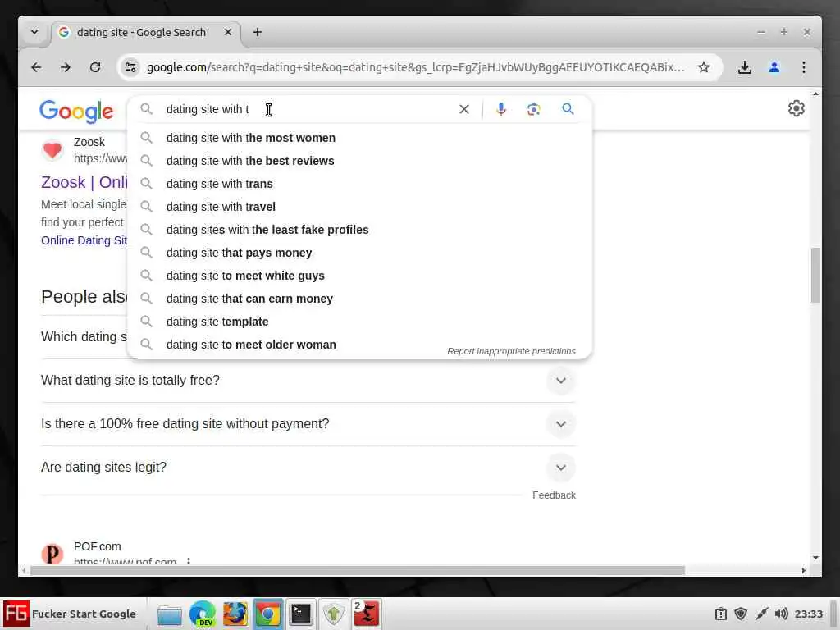This screenshot has height=630, width=840.
Task: Expand 'Is there a 100% free dating site' question
Action: [x=308, y=424]
